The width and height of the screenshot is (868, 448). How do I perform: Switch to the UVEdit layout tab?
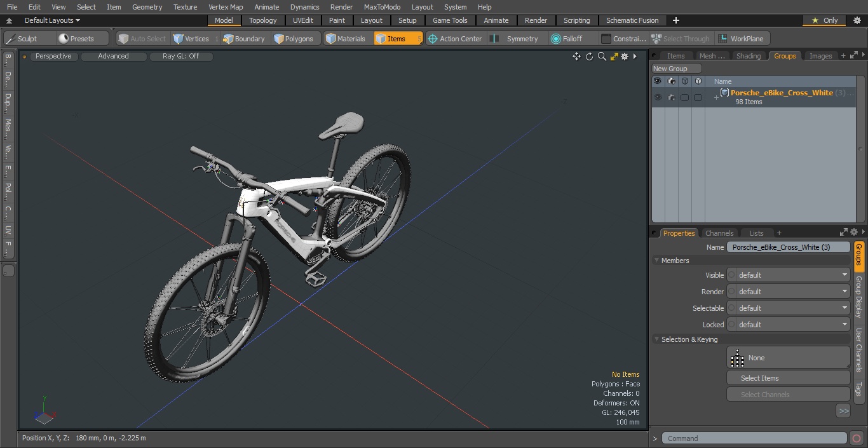(x=303, y=20)
